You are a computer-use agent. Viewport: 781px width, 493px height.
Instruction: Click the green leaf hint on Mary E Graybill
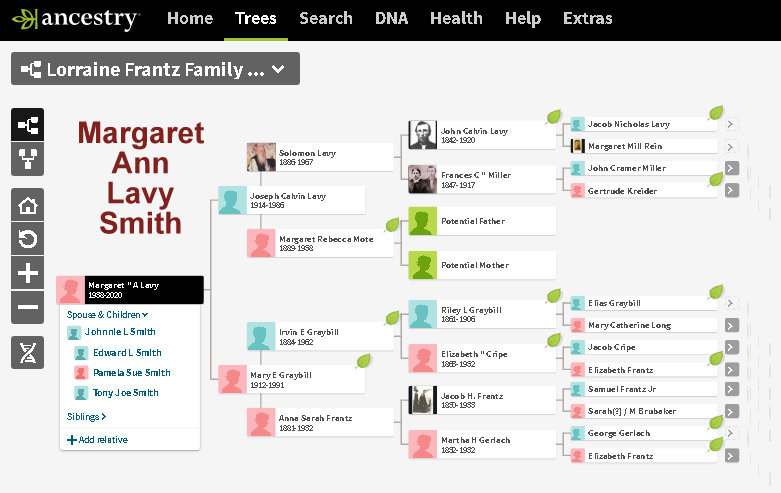coord(363,361)
